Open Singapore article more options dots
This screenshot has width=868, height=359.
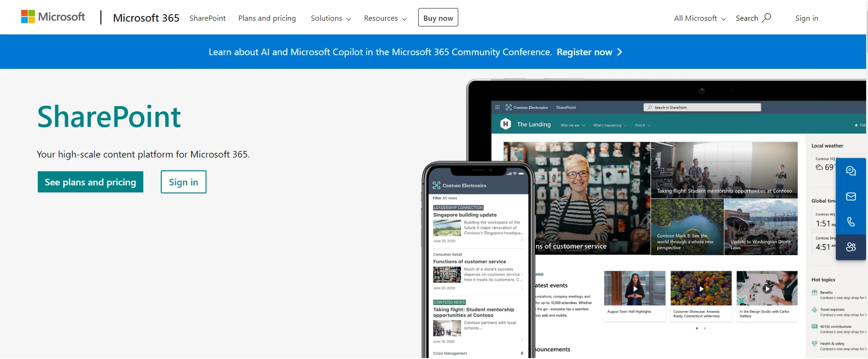click(522, 239)
